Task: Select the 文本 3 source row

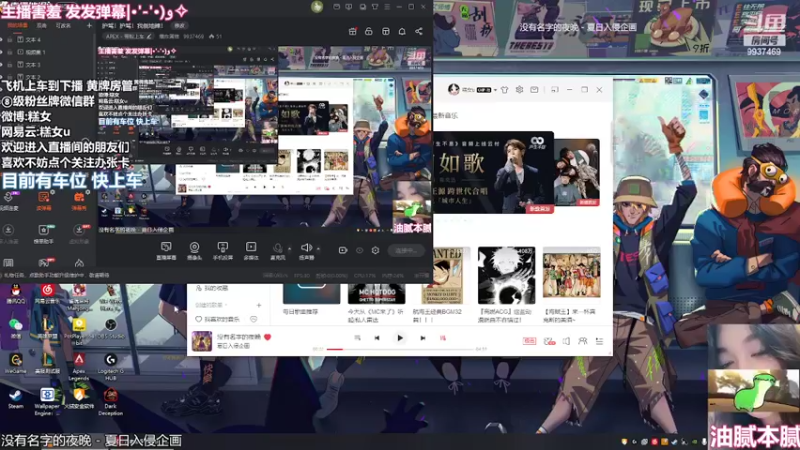Action: coord(48,65)
